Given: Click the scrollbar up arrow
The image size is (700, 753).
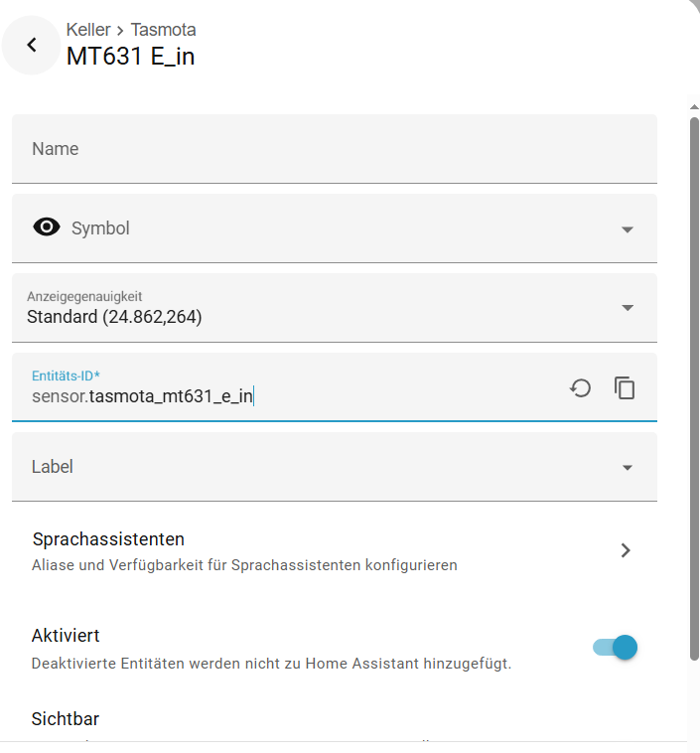Looking at the screenshot, I should click(x=694, y=103).
